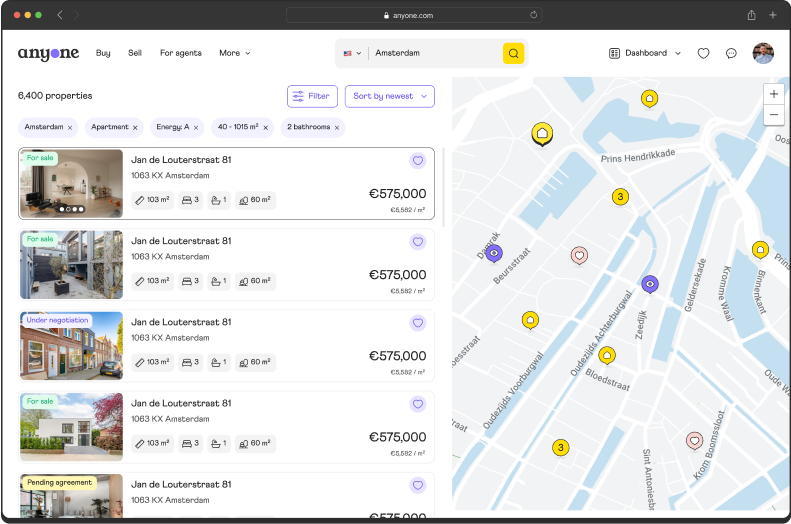Open the Filter button
791x524 pixels.
click(x=311, y=96)
